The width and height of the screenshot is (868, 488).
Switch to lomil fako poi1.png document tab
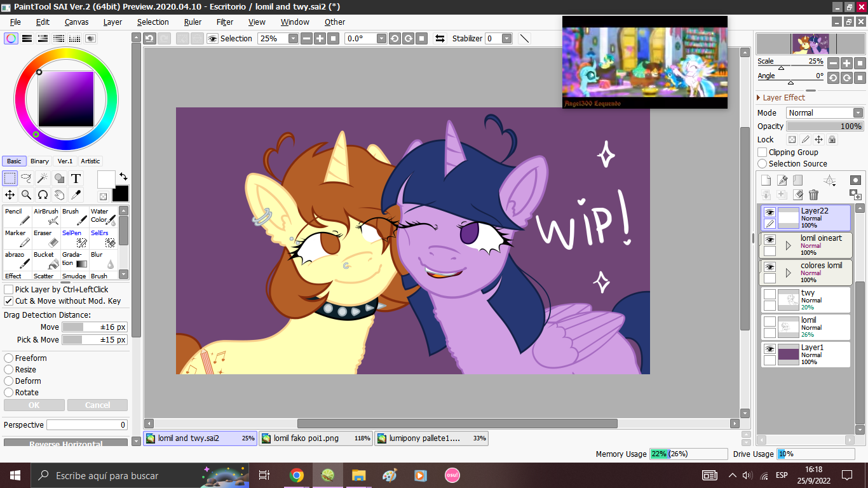[316, 438]
